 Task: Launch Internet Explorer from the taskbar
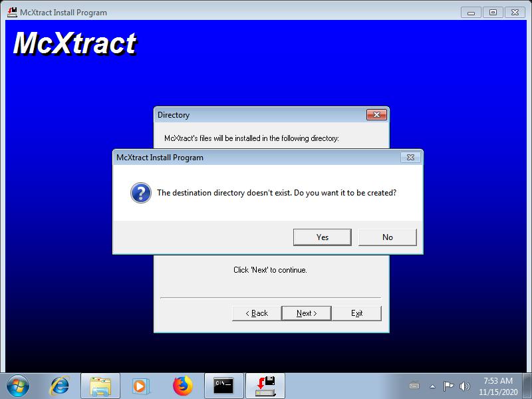pos(60,386)
